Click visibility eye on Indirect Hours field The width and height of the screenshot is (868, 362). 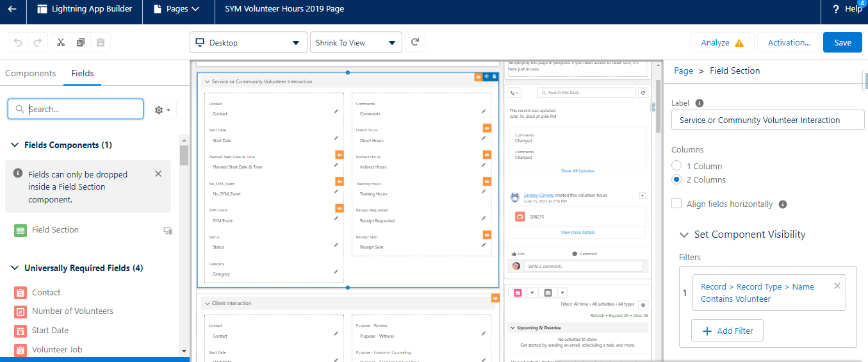(487, 155)
